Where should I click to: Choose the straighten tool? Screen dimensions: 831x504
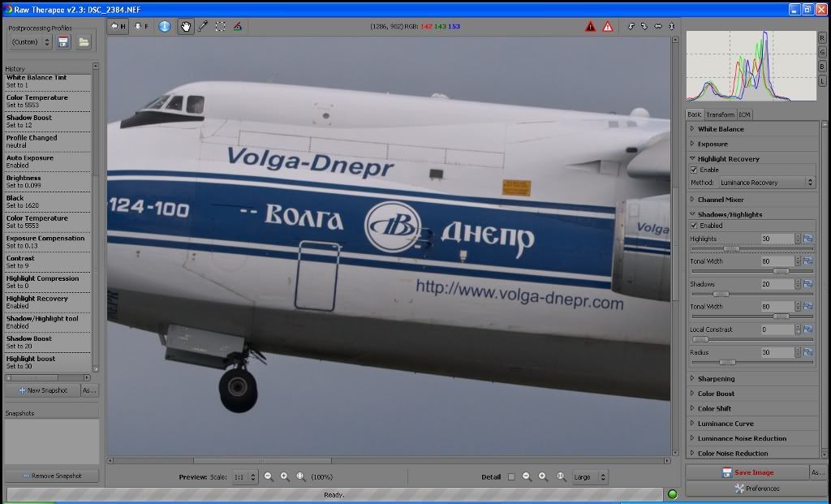tap(238, 27)
